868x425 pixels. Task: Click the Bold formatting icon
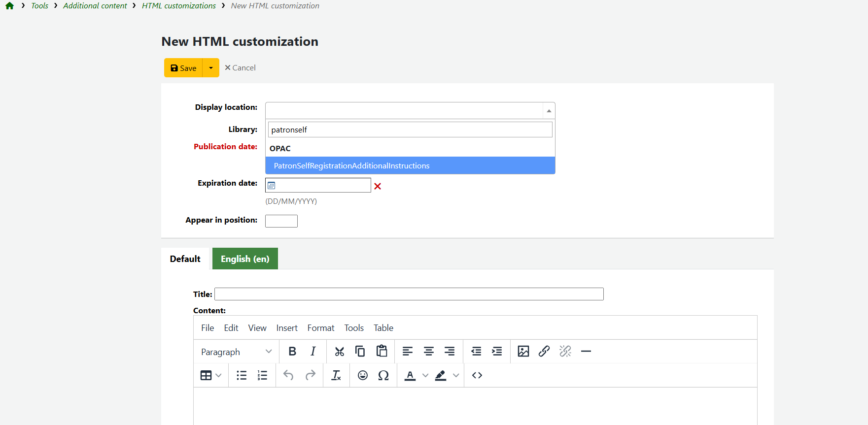292,351
